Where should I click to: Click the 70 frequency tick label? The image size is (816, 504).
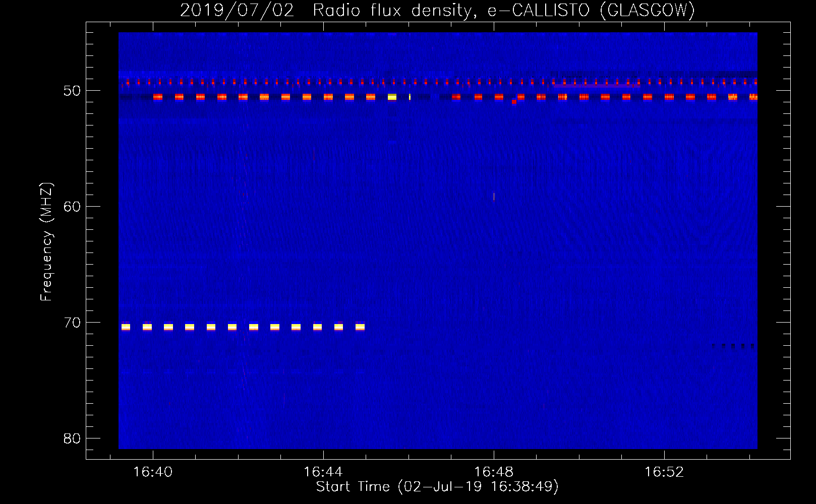(72, 323)
